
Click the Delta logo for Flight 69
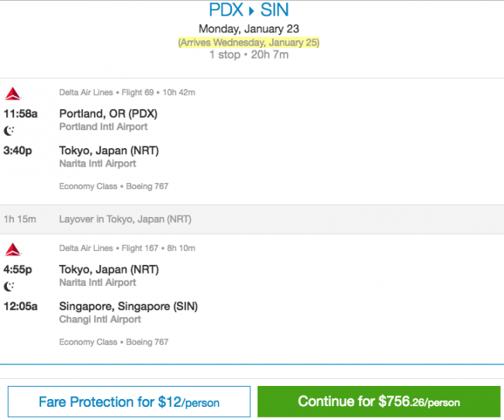pos(13,94)
